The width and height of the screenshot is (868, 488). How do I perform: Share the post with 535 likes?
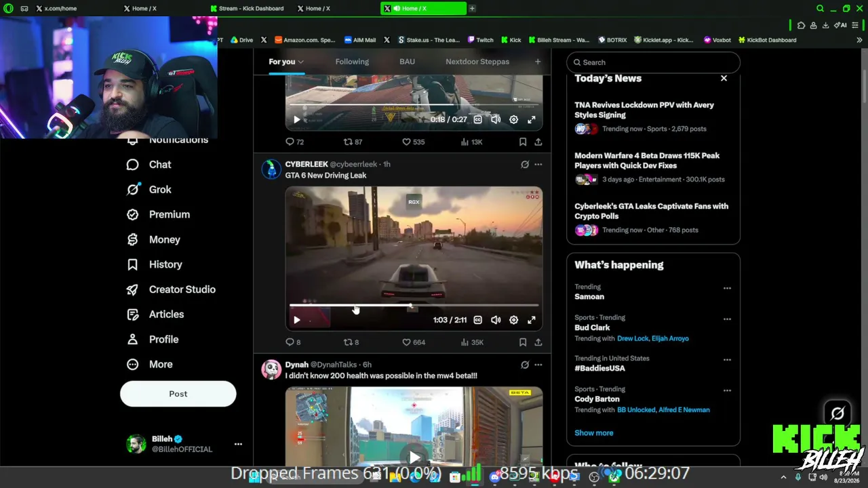538,142
